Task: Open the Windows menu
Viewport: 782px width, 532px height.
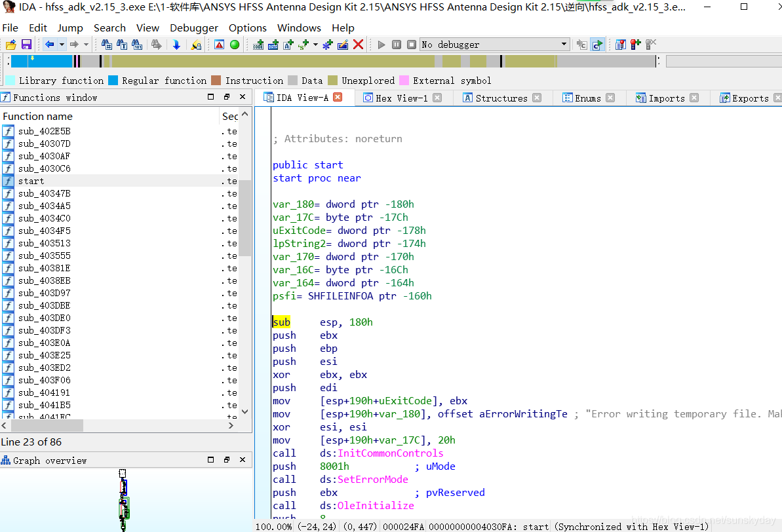Action: tap(300, 28)
